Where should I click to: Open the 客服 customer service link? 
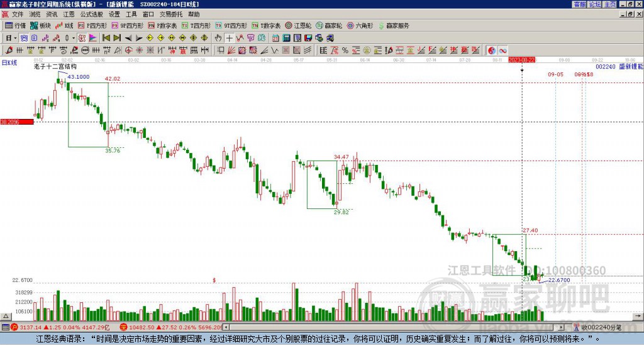tap(580, 4)
